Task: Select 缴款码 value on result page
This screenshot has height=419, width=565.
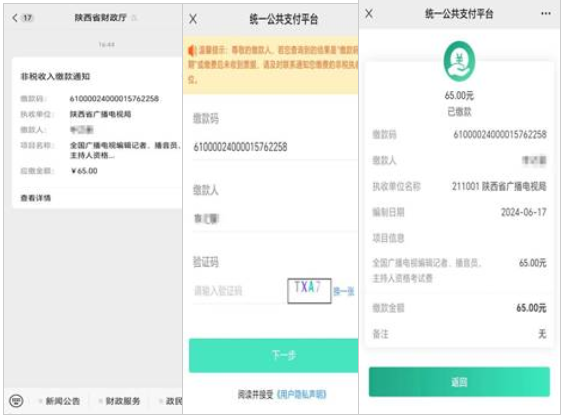Action: tap(500, 134)
